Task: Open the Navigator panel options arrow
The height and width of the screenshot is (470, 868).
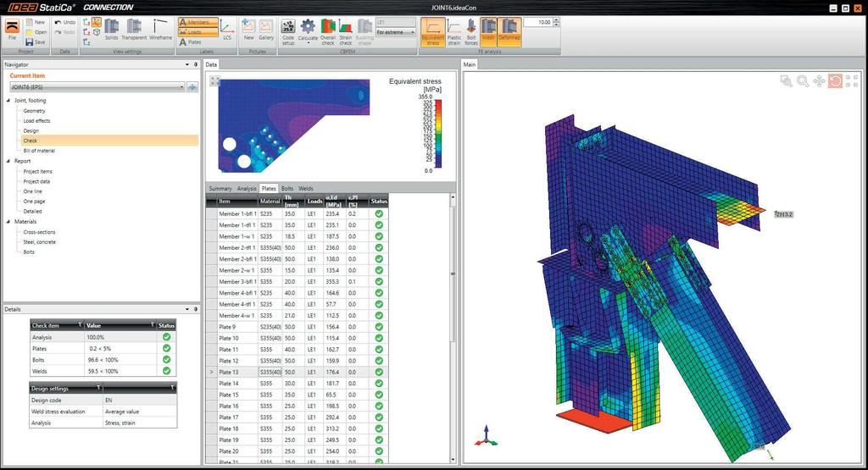Action: click(187, 64)
